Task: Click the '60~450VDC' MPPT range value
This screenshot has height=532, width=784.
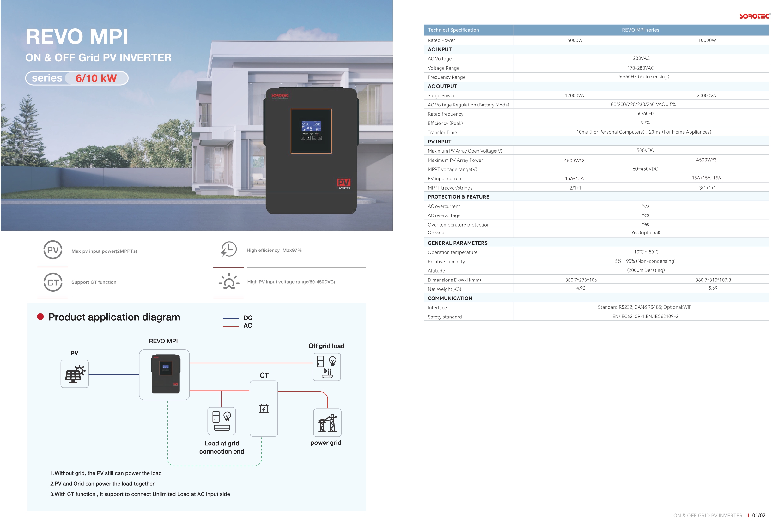Action: (645, 169)
